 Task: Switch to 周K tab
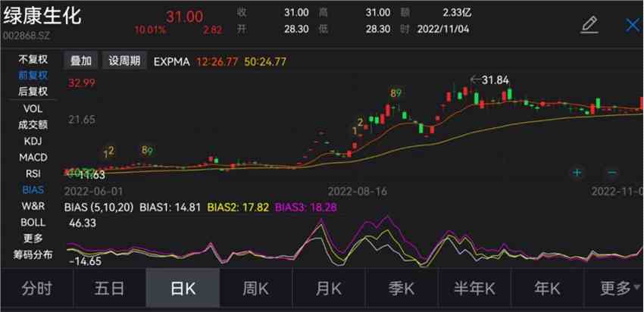(x=255, y=289)
